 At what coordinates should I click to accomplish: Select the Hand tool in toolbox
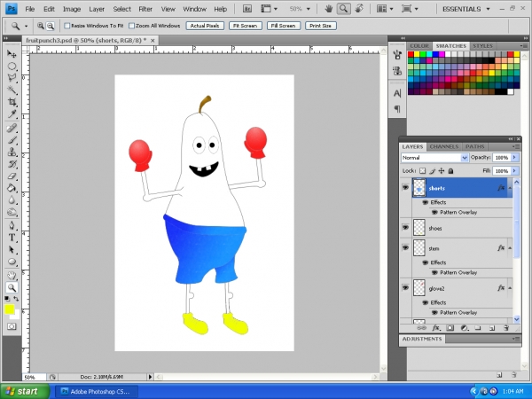click(x=12, y=276)
